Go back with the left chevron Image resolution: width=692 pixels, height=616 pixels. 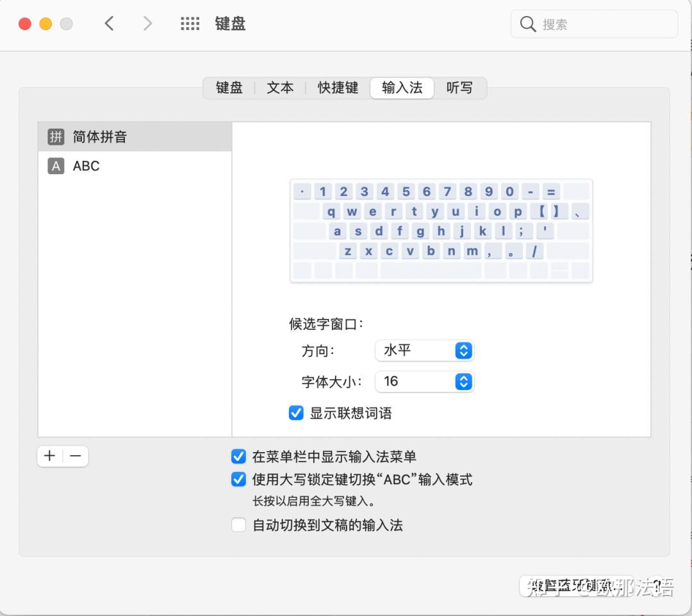click(110, 23)
